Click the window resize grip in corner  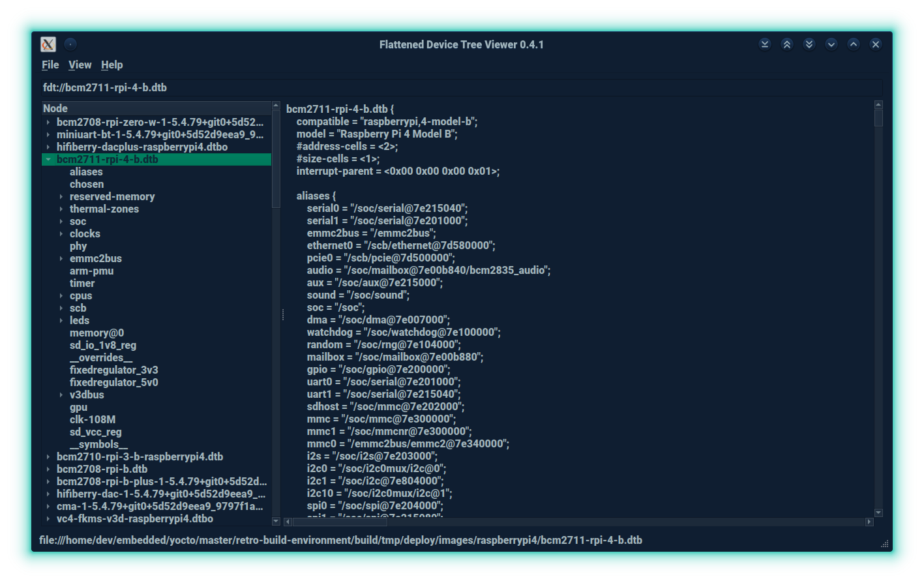coord(884,544)
